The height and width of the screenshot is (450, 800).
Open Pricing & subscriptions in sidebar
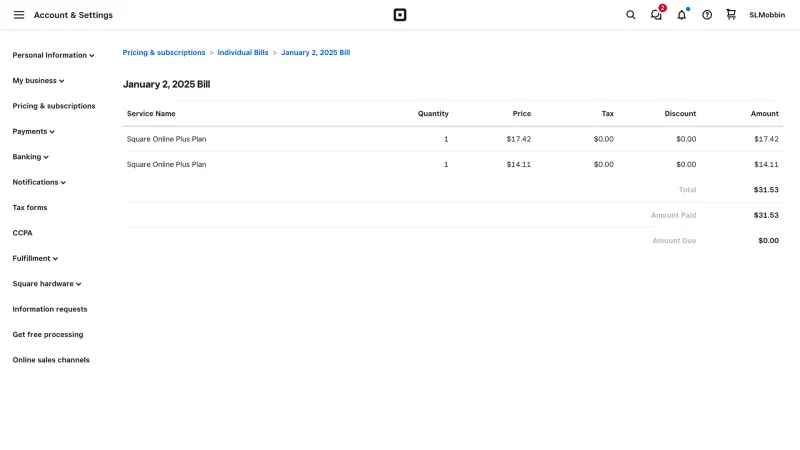(54, 106)
